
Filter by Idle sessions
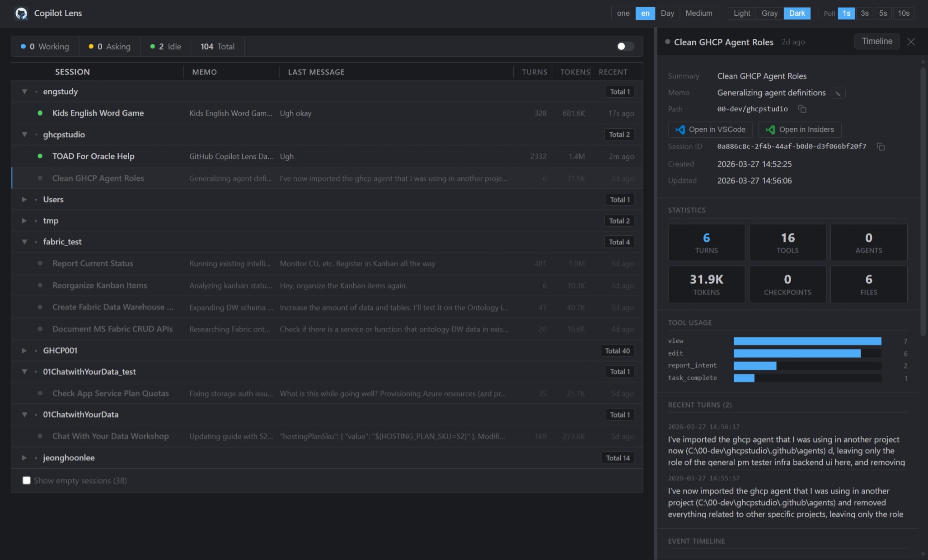tap(165, 47)
